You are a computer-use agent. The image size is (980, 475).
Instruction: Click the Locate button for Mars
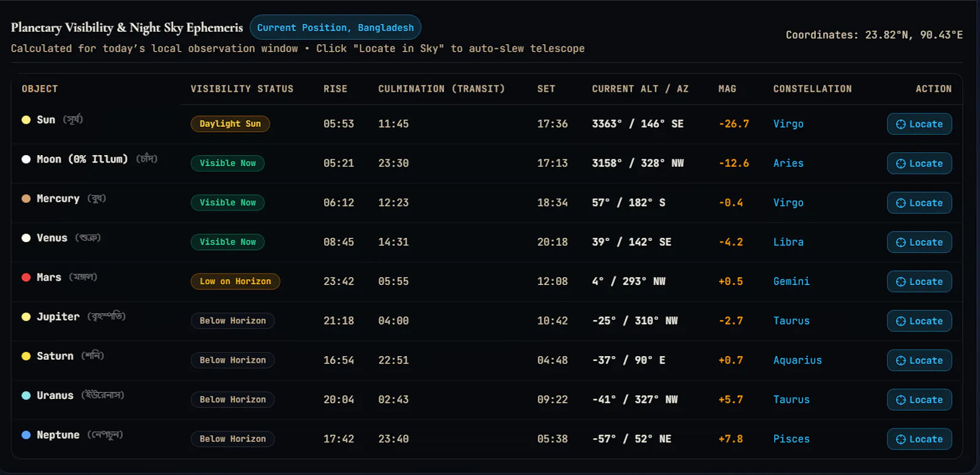coord(919,281)
